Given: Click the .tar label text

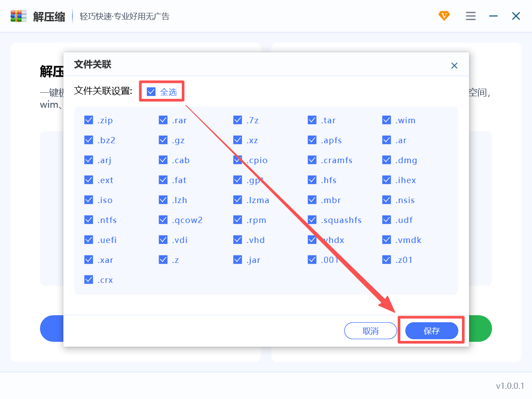Looking at the screenshot, I should [x=329, y=121].
